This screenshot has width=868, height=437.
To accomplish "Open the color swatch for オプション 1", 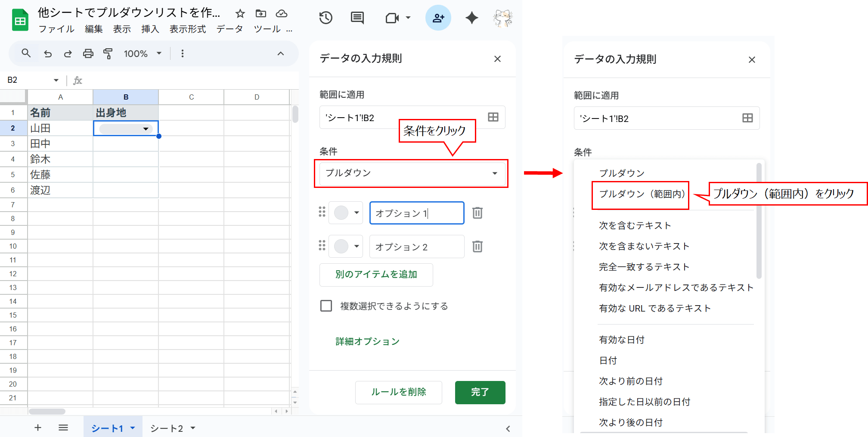I will [346, 212].
